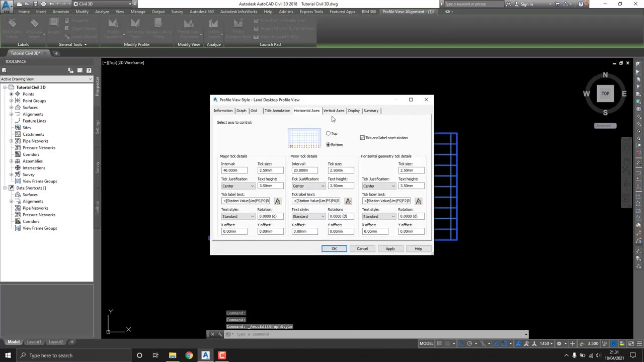Screen dimensions: 644x362
Task: Click the Save icon in Quick Access toolbar
Action: [36, 4]
